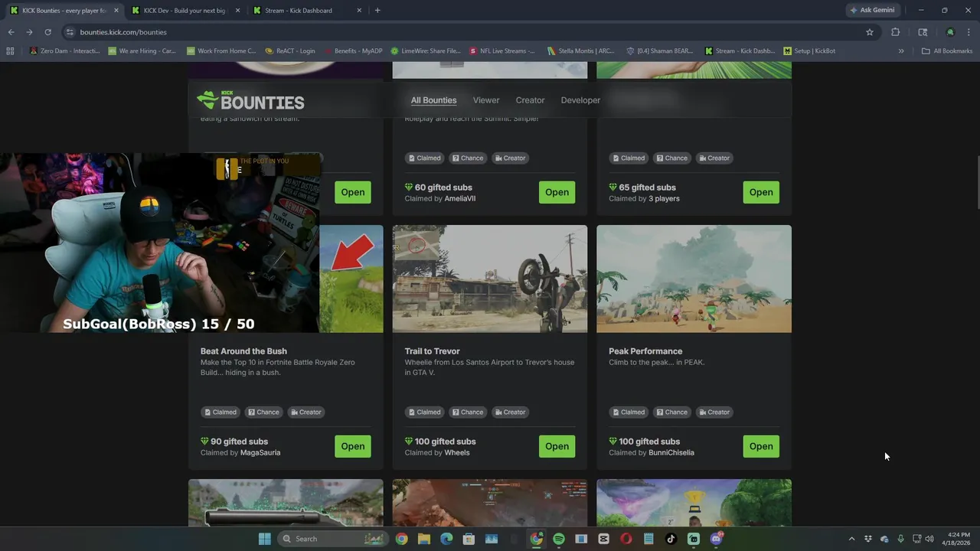Reload the page with the refresh icon
Viewport: 980px width, 551px height.
click(x=47, y=32)
